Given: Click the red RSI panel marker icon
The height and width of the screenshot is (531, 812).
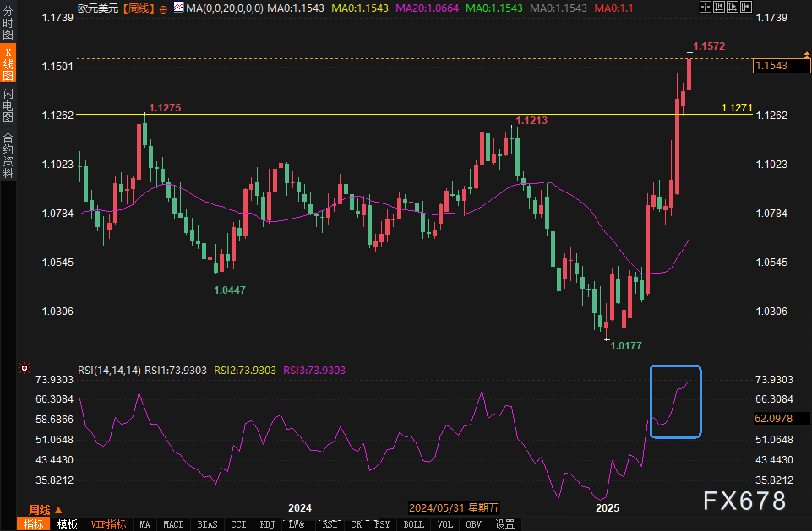Looking at the screenshot, I should click(25, 369).
